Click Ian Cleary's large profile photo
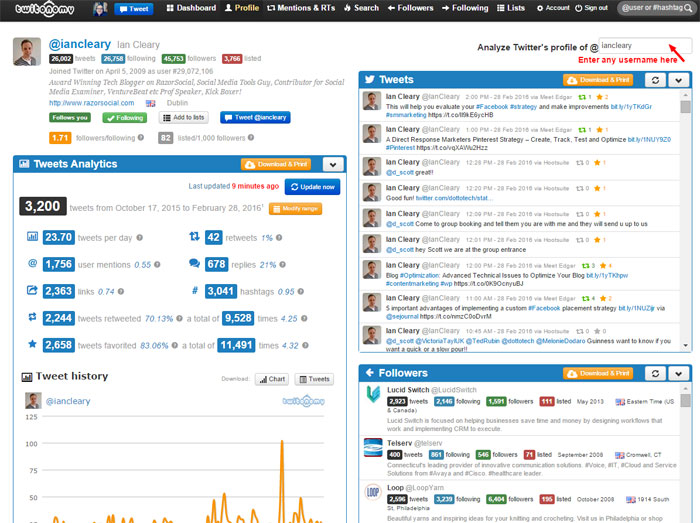 [27, 52]
